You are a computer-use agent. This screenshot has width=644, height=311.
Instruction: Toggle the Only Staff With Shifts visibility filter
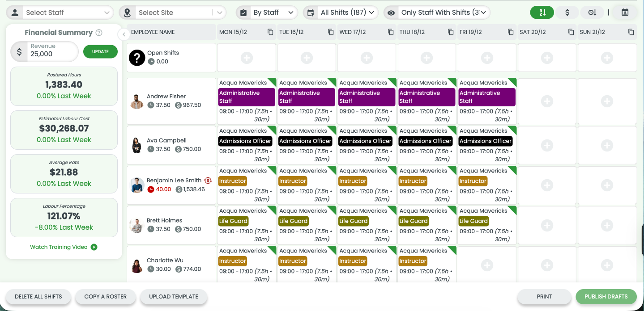pyautogui.click(x=390, y=12)
